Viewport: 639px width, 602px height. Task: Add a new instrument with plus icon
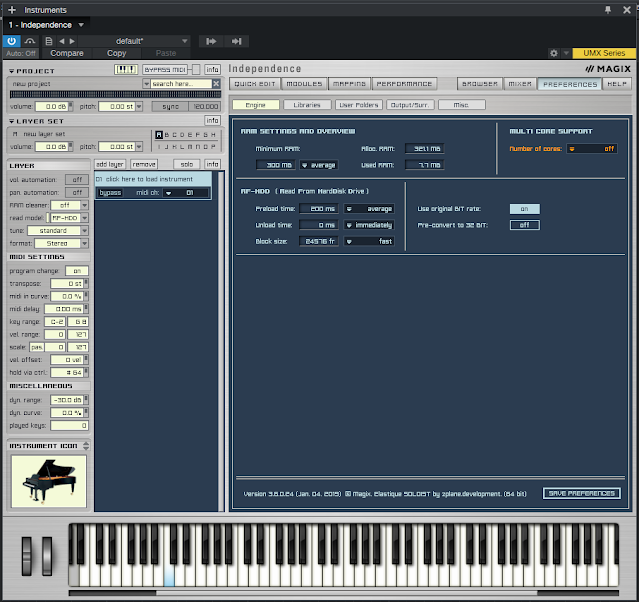click(x=12, y=10)
